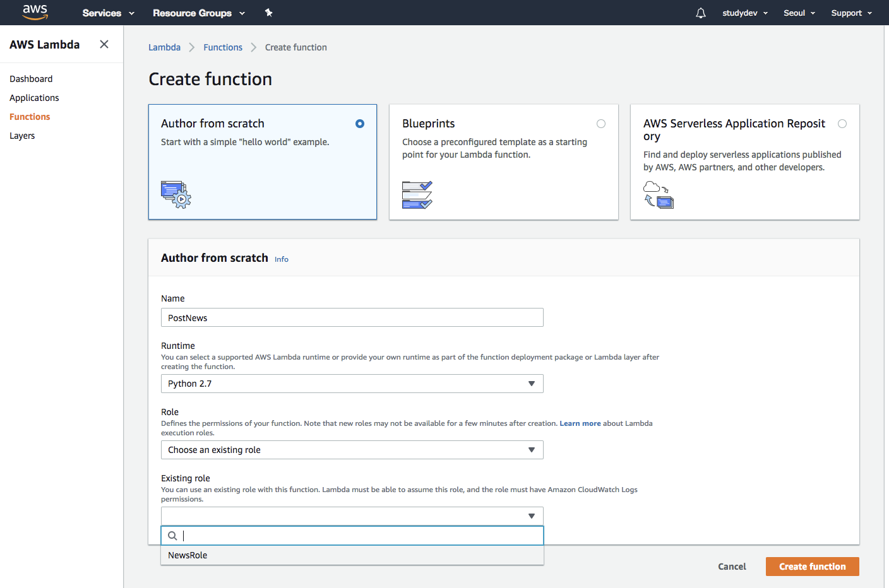The height and width of the screenshot is (588, 889).
Task: Click the Functions breadcrumb link
Action: point(223,47)
